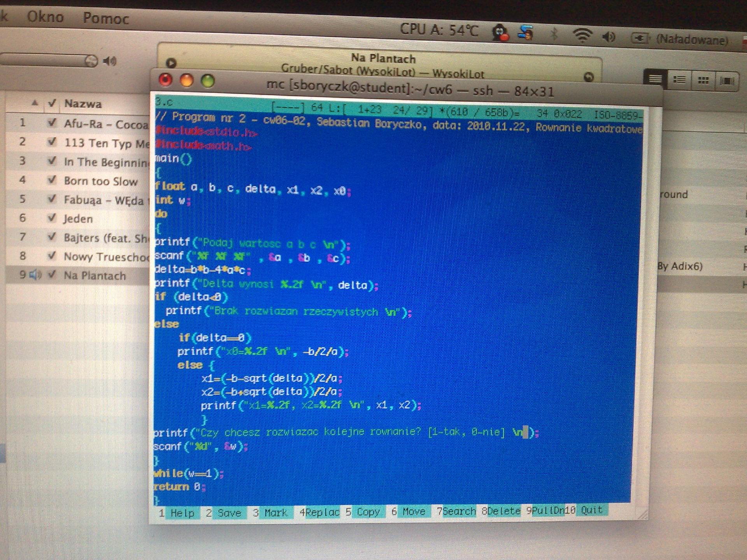
Task: Uncheck In The Beginning track checkbox
Action: pos(51,161)
